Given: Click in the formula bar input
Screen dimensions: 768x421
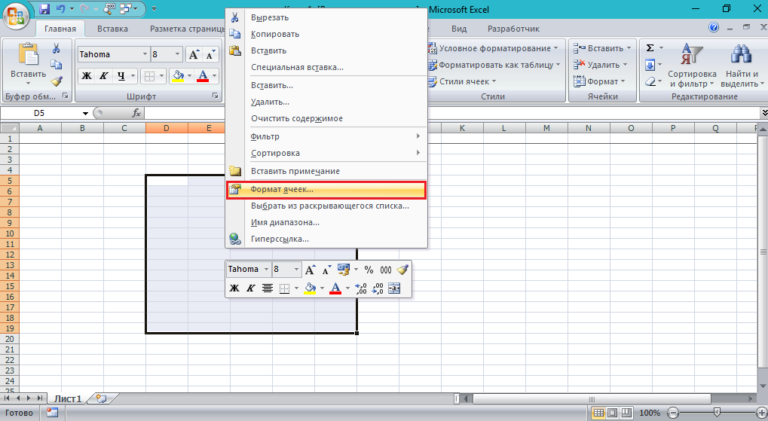Looking at the screenshot, I should point(451,114).
